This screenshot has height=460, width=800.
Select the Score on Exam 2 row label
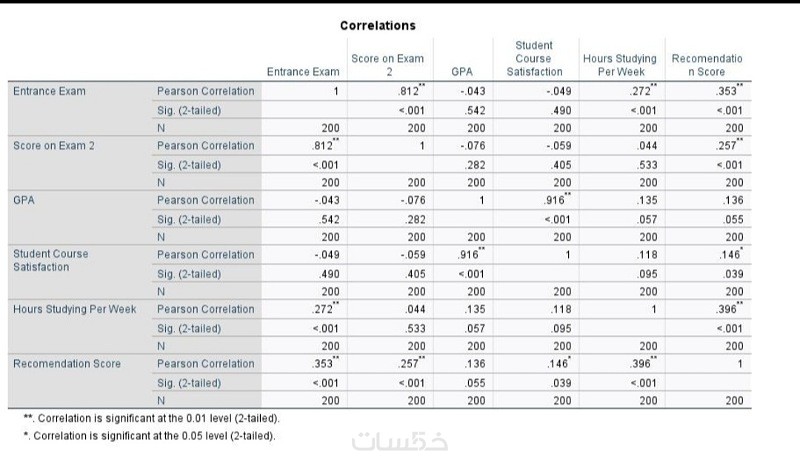pyautogui.click(x=54, y=146)
